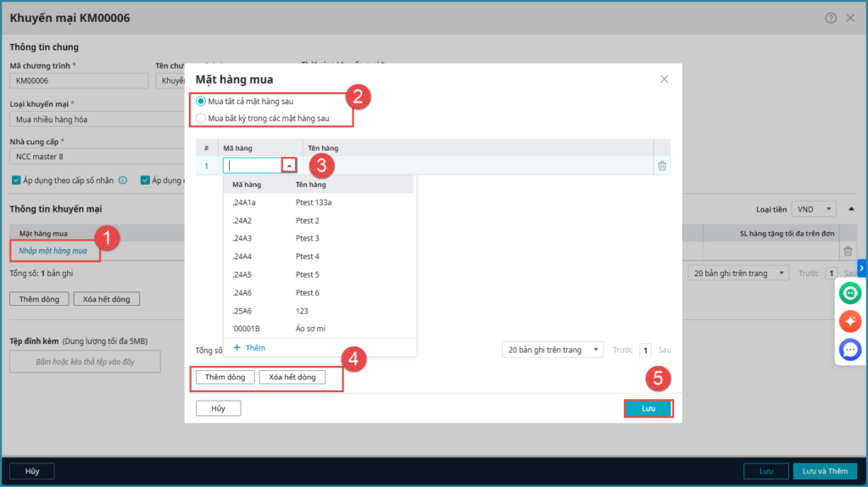
Task: Click Thêm dòng button in background form
Action: click(39, 299)
